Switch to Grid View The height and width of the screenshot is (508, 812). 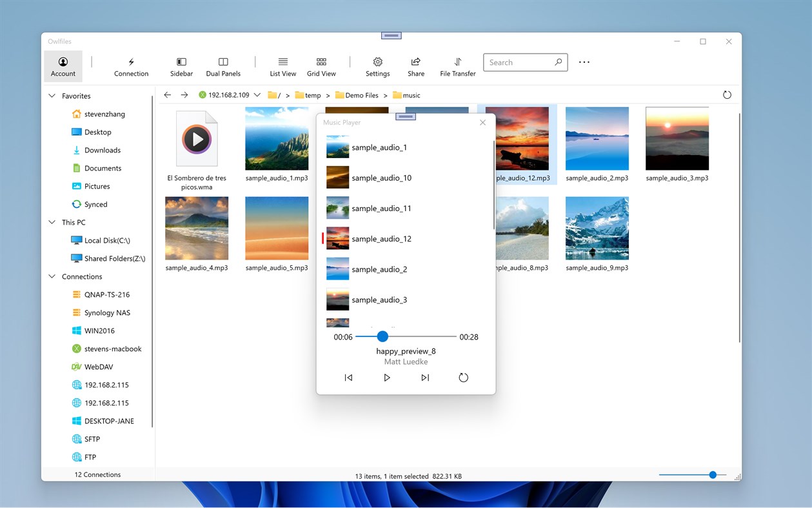point(321,65)
